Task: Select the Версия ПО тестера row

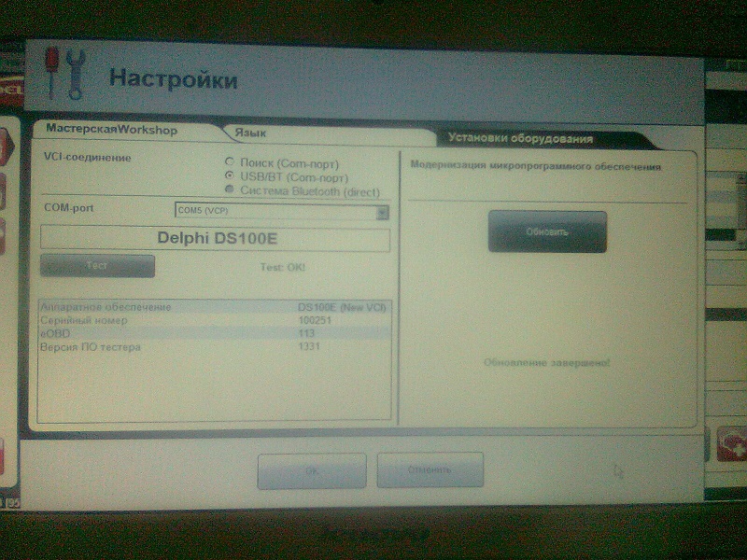Action: [215, 346]
